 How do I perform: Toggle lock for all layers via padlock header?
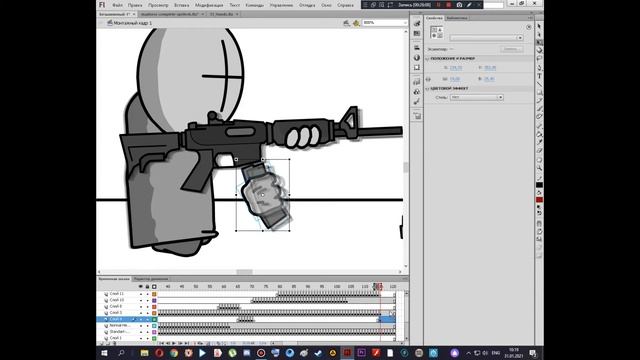pyautogui.click(x=147, y=287)
